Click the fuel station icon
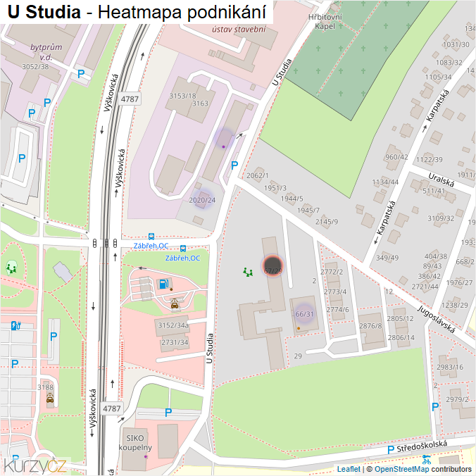 164,284
